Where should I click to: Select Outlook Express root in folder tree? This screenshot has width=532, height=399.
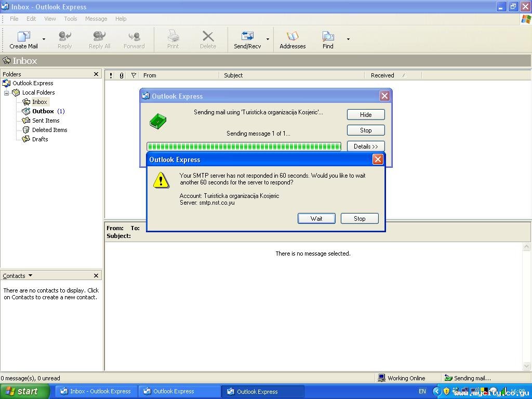(x=33, y=83)
